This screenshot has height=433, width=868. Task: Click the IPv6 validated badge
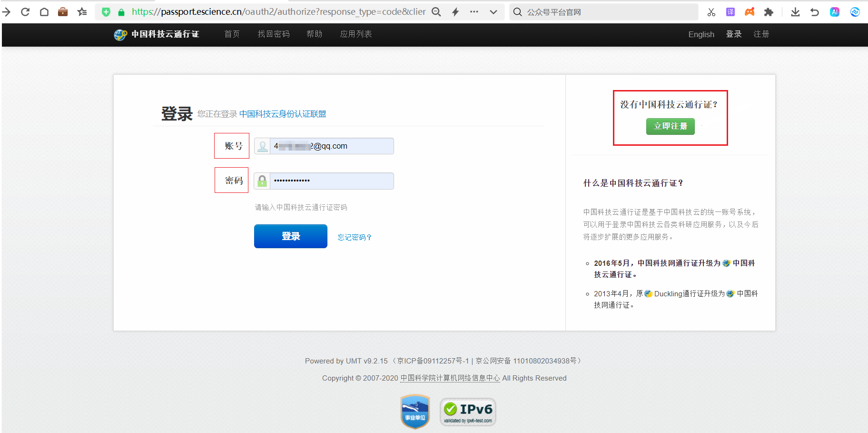(x=468, y=412)
